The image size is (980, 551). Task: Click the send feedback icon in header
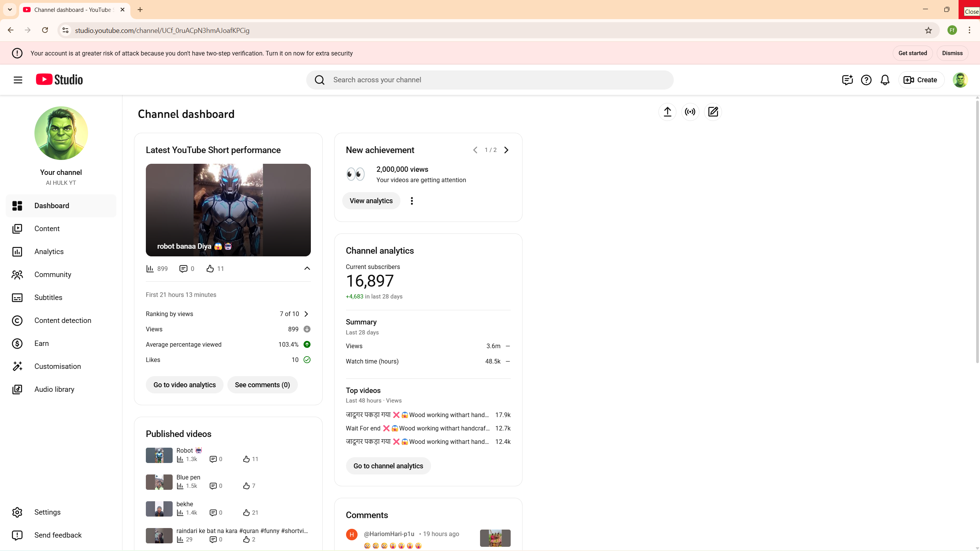coord(847,80)
